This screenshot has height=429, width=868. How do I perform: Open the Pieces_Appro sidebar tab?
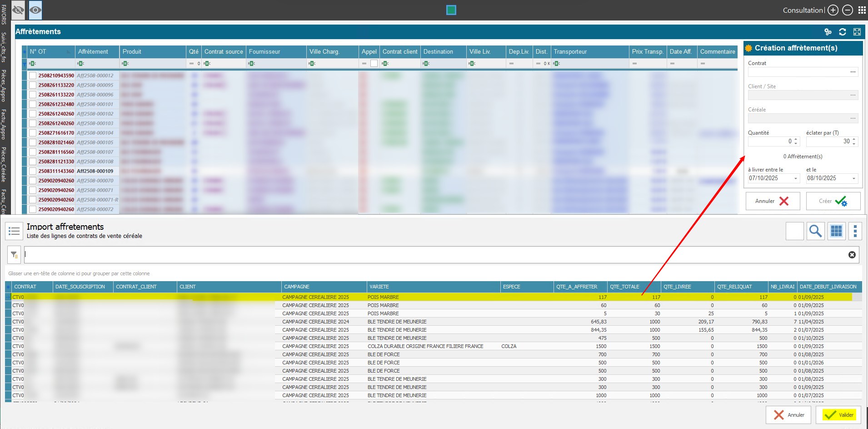point(4,86)
